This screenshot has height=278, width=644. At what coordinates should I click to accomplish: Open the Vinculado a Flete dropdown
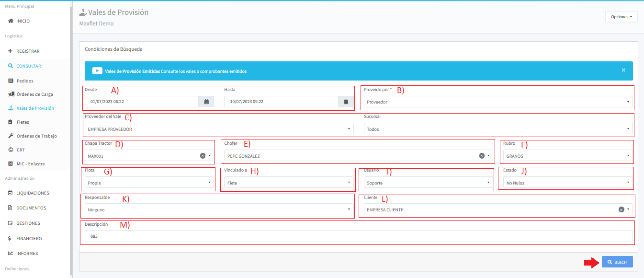coord(289,183)
